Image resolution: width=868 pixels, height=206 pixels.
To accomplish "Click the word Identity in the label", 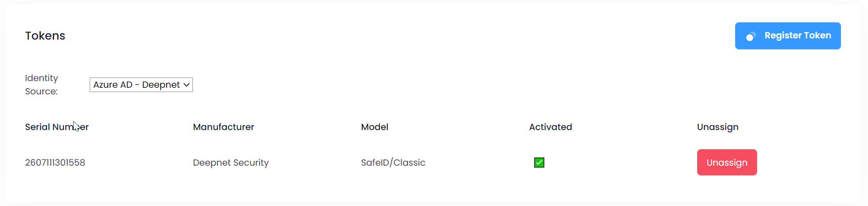I will tap(42, 78).
